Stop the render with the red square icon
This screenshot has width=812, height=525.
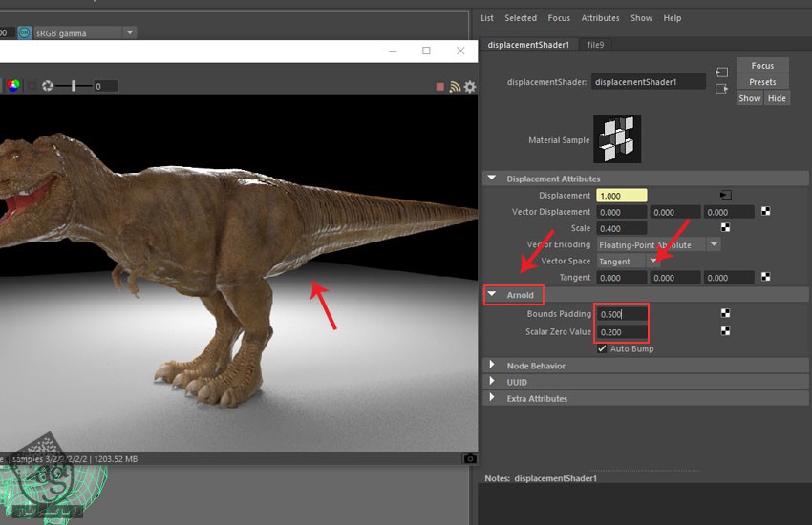click(439, 86)
